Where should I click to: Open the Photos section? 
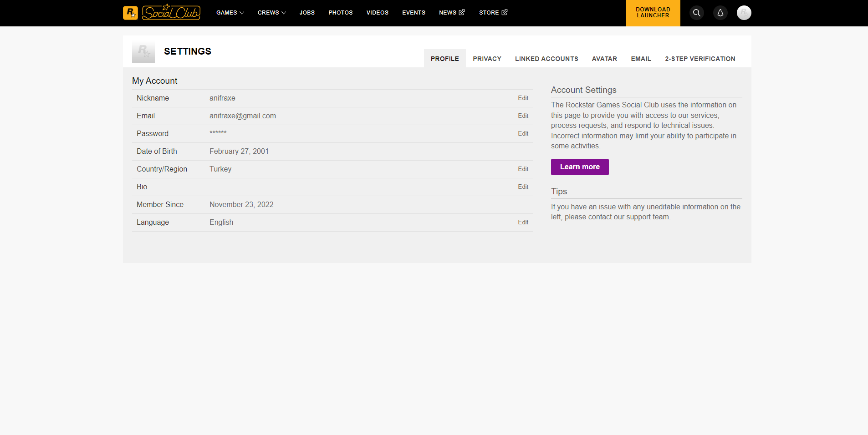tap(341, 13)
